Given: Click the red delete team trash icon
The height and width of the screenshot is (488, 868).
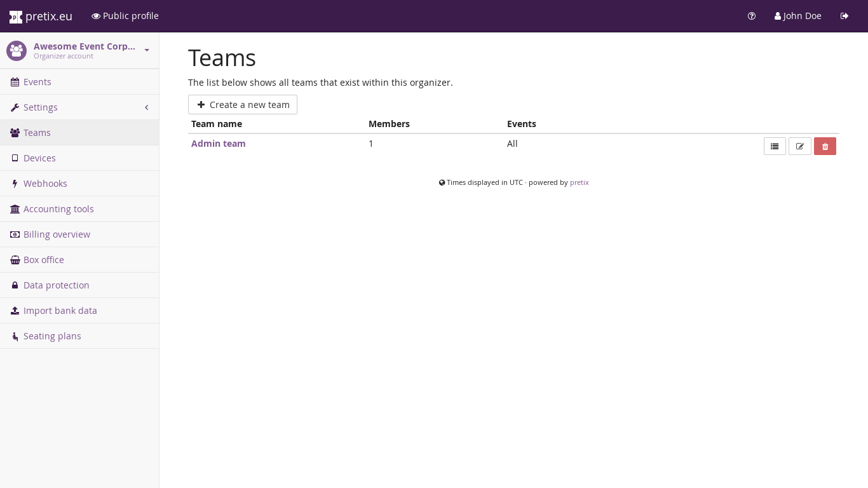Looking at the screenshot, I should coord(825,146).
